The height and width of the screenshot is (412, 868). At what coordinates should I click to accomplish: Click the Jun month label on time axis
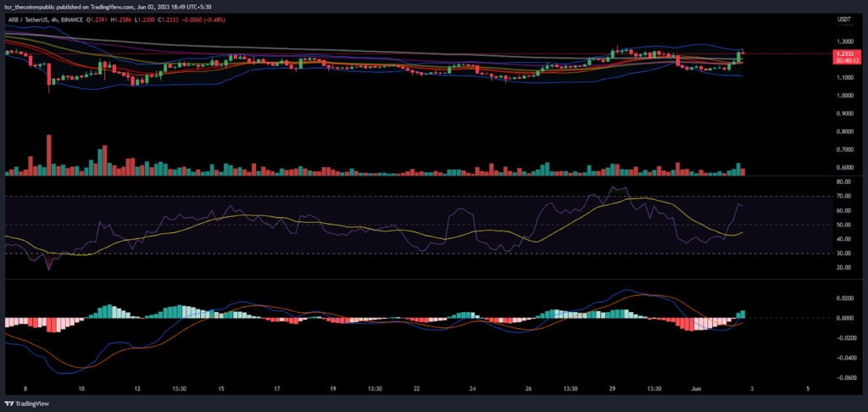696,389
